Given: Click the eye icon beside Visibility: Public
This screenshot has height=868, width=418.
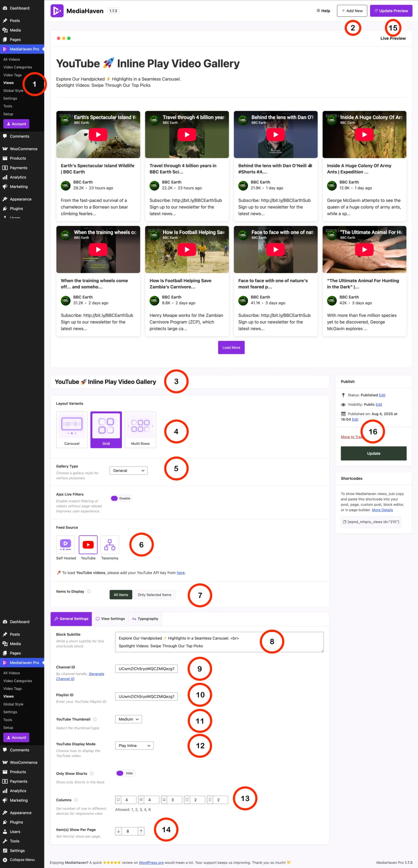Looking at the screenshot, I should pos(343,405).
